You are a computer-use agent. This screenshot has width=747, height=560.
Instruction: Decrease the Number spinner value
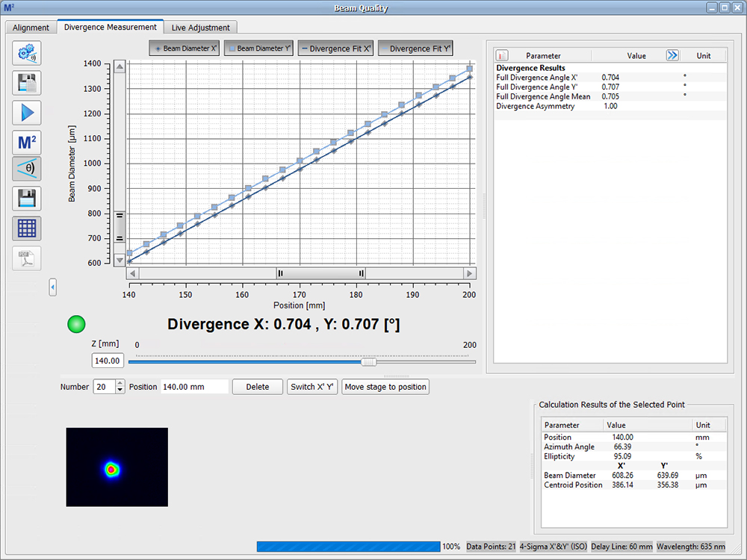(x=120, y=390)
